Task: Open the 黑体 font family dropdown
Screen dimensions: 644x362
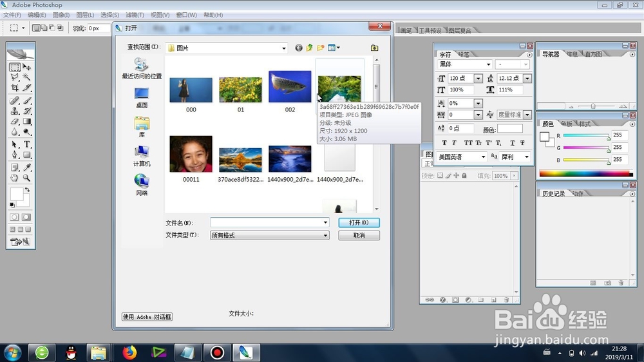Action: [x=488, y=64]
